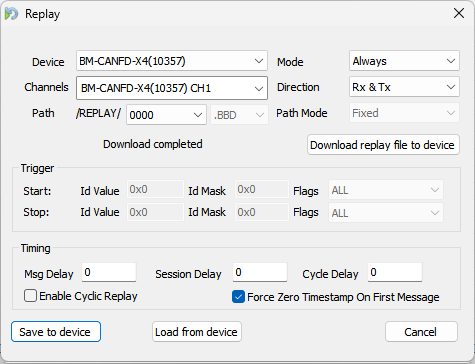Expand the Channels dropdown showing CH1
Image resolution: width=475 pixels, height=364 pixels.
172,88
